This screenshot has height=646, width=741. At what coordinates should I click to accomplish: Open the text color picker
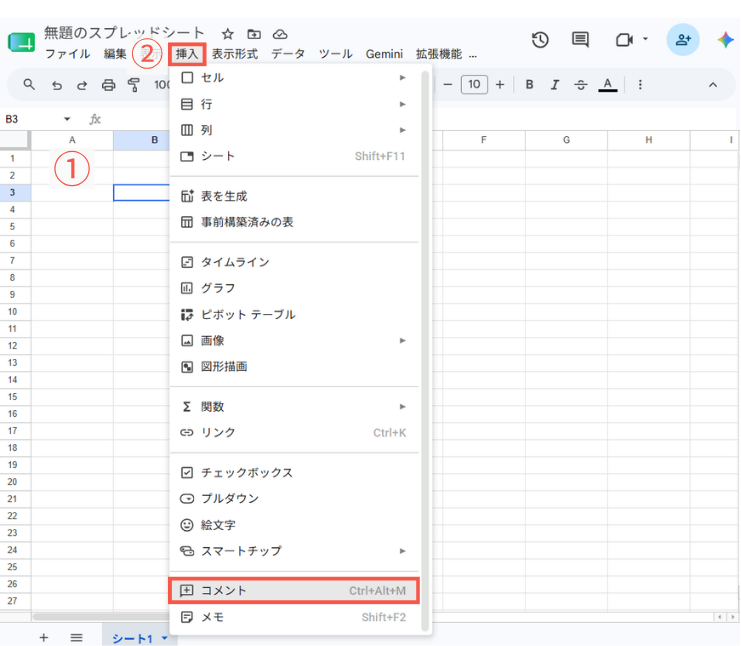[608, 85]
